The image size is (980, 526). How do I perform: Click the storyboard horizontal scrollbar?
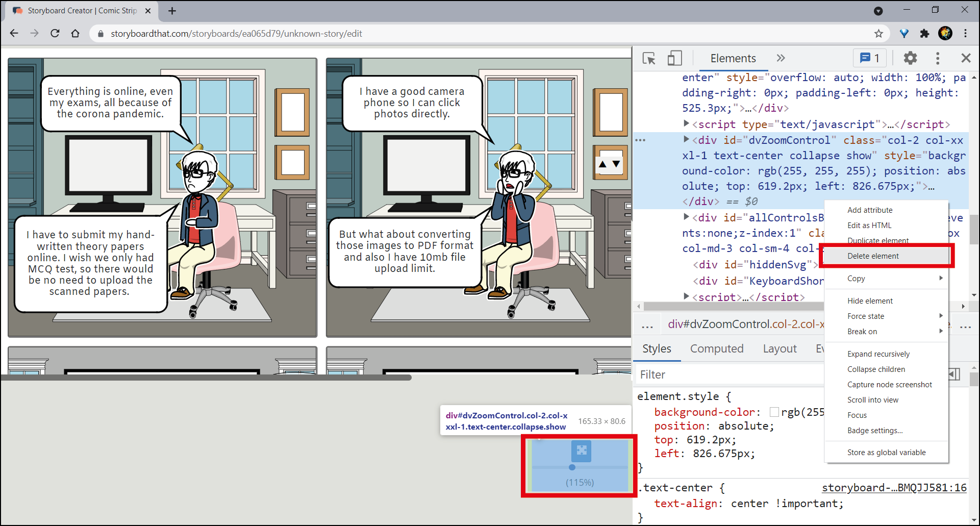point(206,378)
